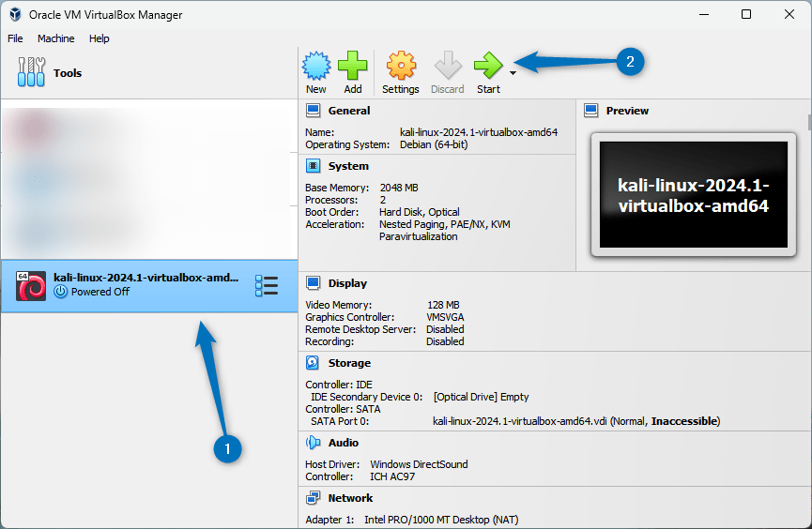Open the Network settings header link
The height and width of the screenshot is (529, 812).
point(350,498)
